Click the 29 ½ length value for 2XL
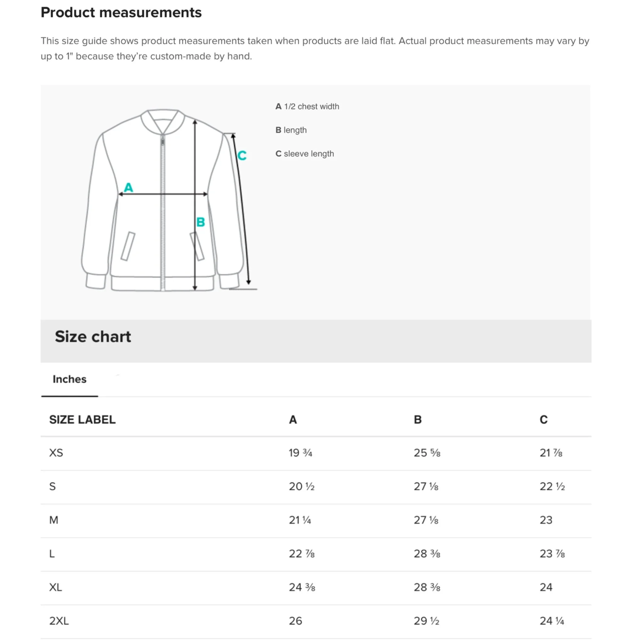644x644 pixels. point(426,621)
